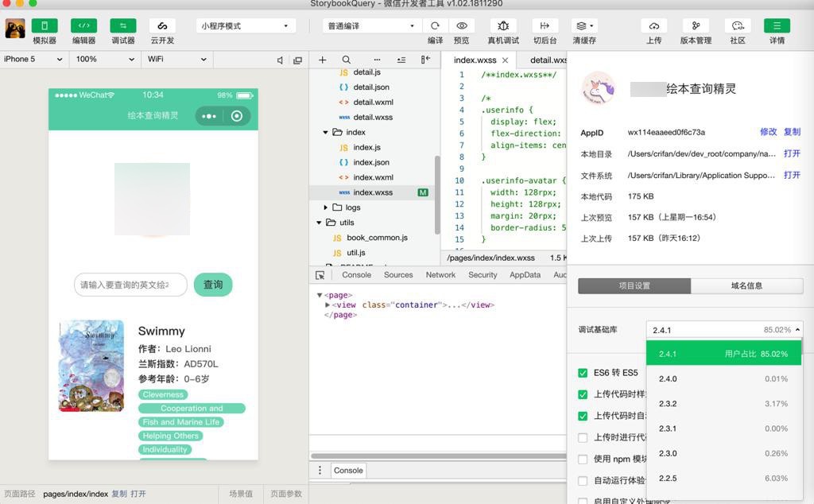Screen dimensions: 814x504
Task: Switch to the Sources tab
Action: [x=398, y=275]
